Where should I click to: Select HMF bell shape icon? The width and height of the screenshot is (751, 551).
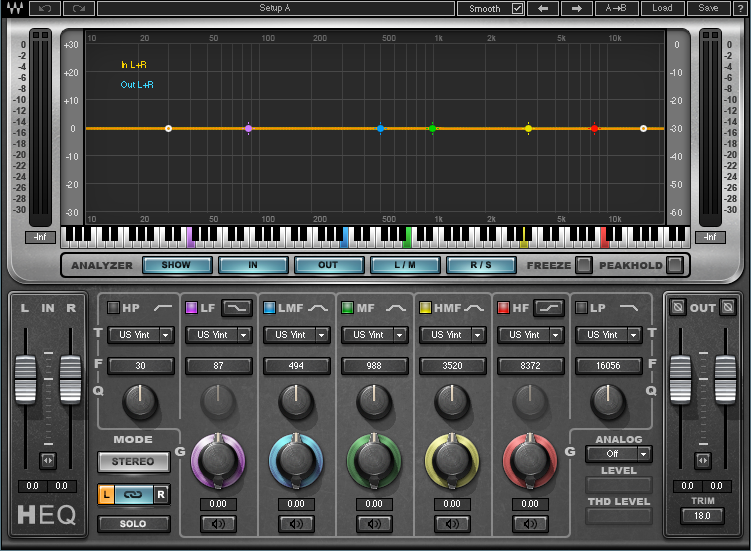(x=474, y=308)
